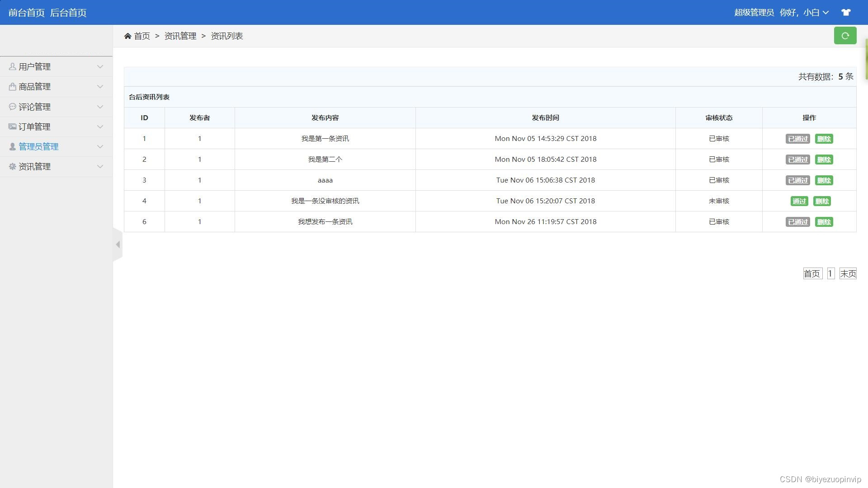The image size is (868, 488).
Task: Expand the 资讯管理 menu chevron
Action: (100, 166)
